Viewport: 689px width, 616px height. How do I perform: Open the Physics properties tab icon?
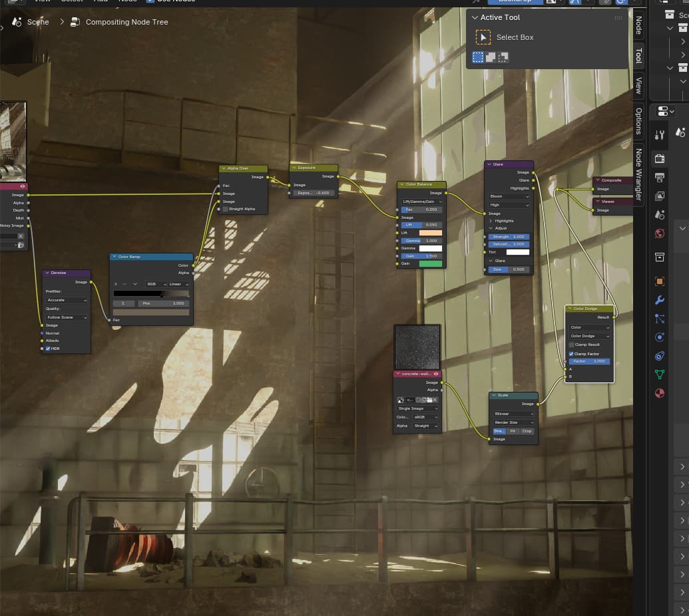[659, 337]
